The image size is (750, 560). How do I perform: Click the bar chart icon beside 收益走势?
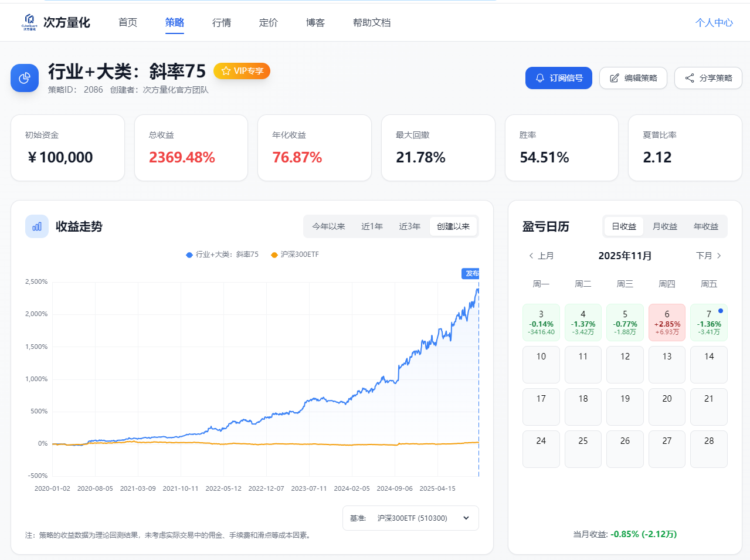(x=37, y=226)
